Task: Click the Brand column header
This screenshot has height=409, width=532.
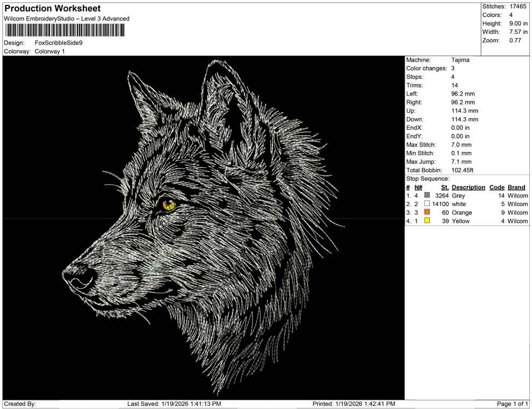Action: (516, 187)
